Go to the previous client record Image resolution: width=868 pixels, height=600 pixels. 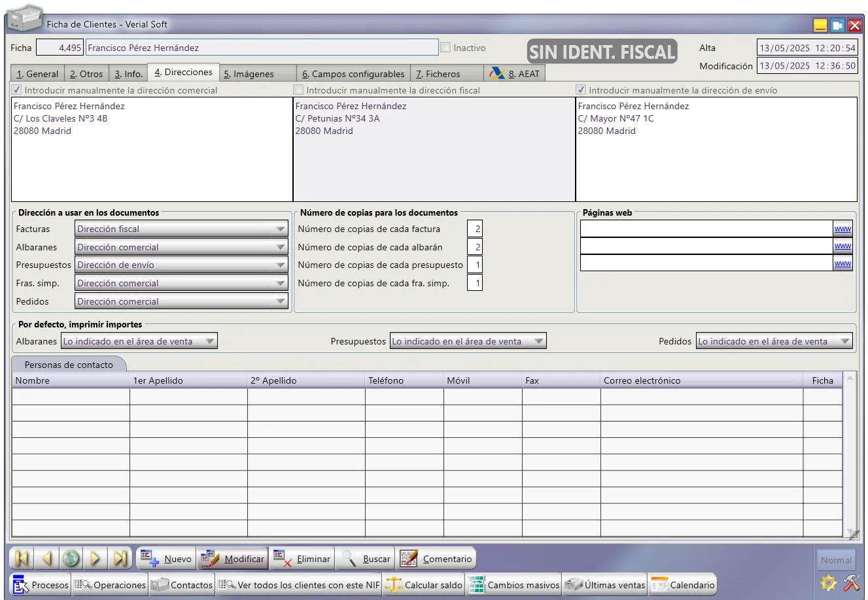(46, 559)
